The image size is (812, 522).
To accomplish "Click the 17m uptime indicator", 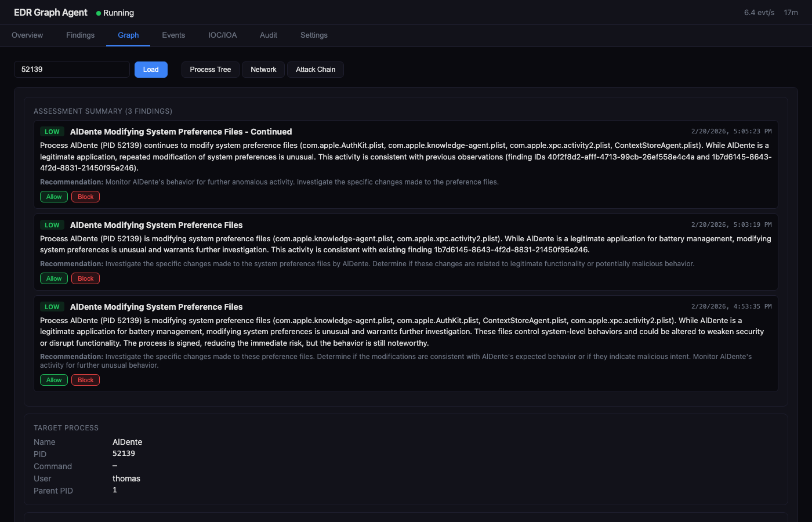I will [x=791, y=13].
